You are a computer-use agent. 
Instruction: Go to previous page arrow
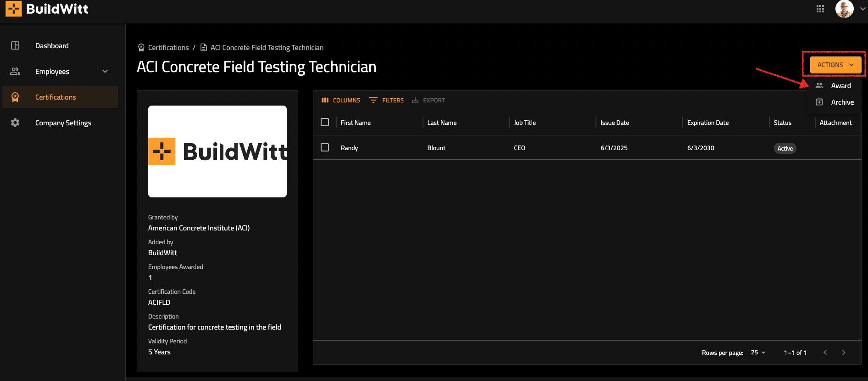pyautogui.click(x=825, y=353)
